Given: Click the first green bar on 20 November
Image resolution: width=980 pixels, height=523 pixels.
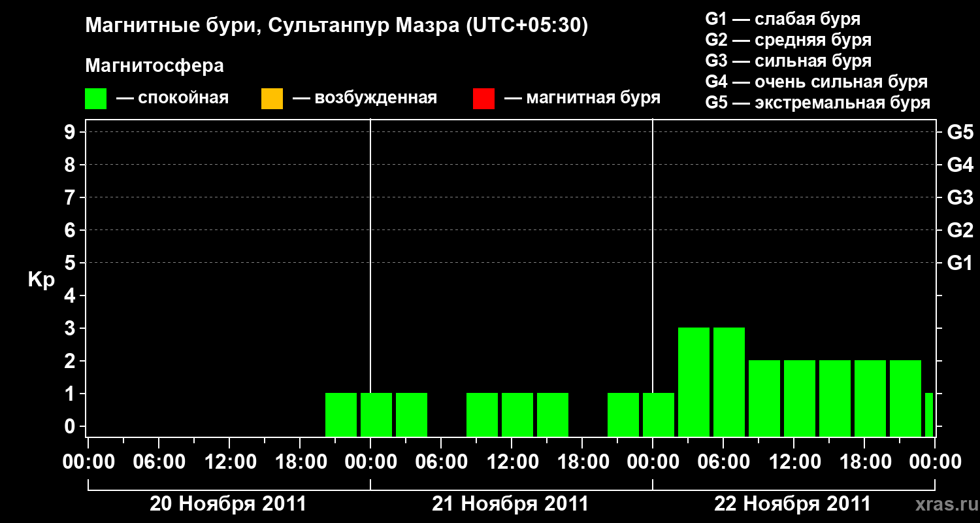Looking at the screenshot, I should [341, 414].
